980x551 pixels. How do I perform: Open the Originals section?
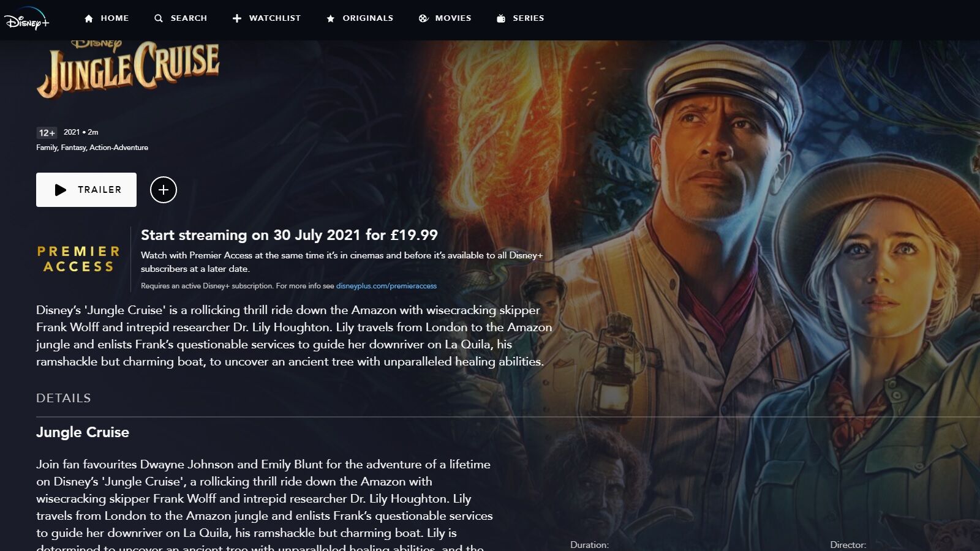click(x=360, y=18)
